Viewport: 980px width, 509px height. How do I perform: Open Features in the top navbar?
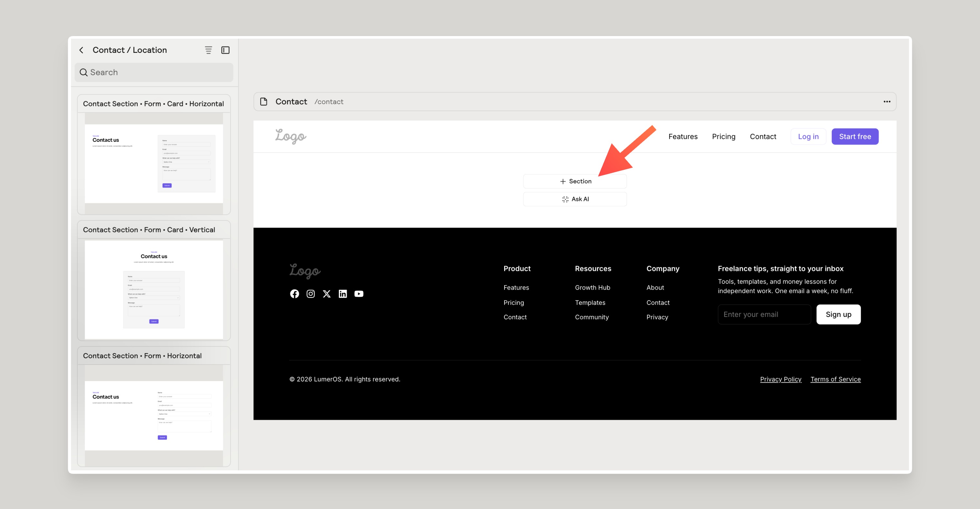[683, 137]
